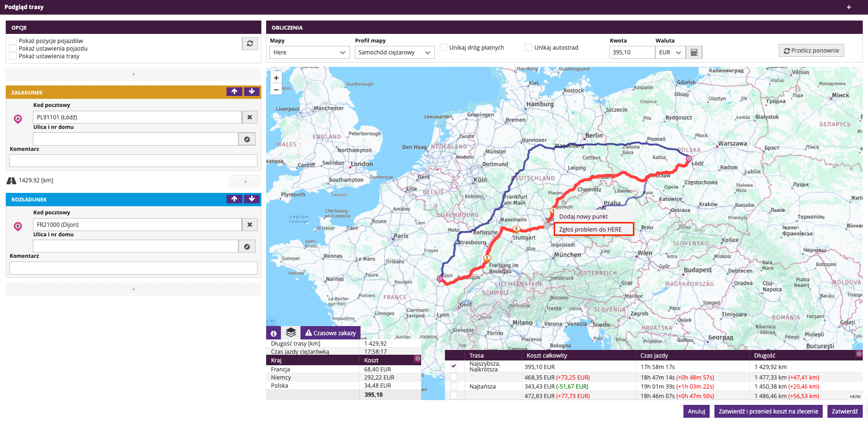
Task: Click the Czas jazdy column header
Action: pos(693,355)
